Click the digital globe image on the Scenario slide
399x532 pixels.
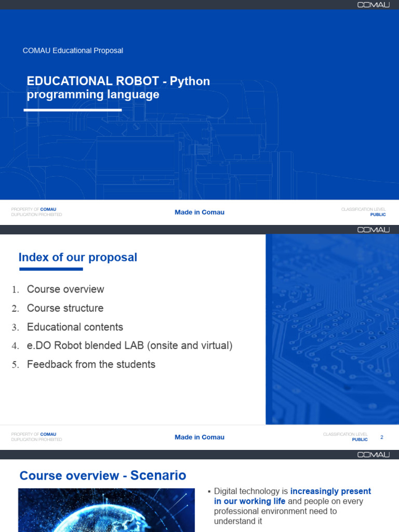coord(106,510)
